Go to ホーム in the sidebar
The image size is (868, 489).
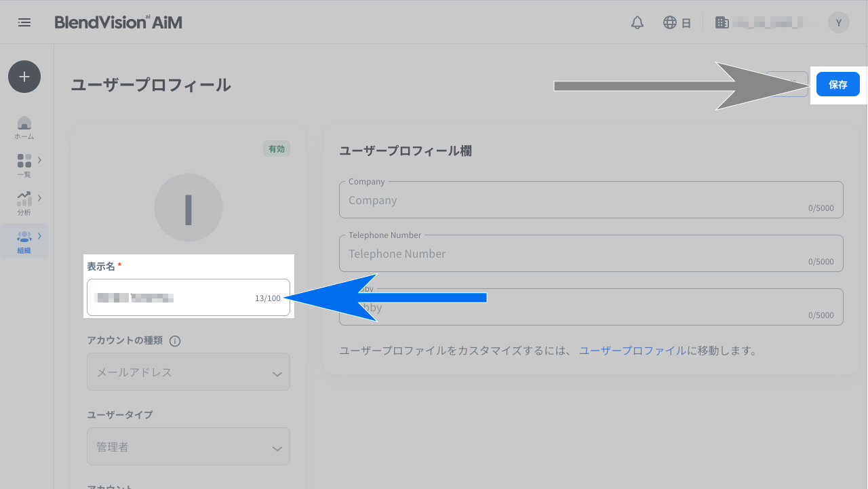[24, 128]
